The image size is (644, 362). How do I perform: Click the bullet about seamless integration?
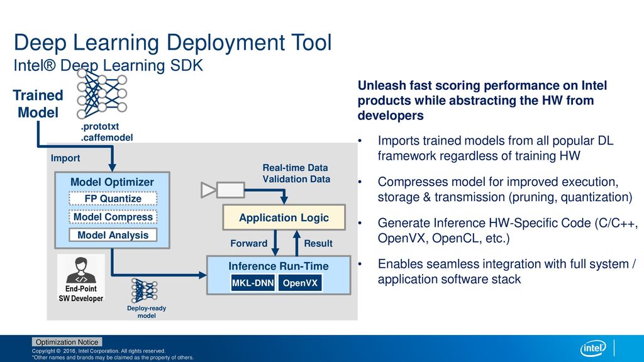tap(507, 271)
